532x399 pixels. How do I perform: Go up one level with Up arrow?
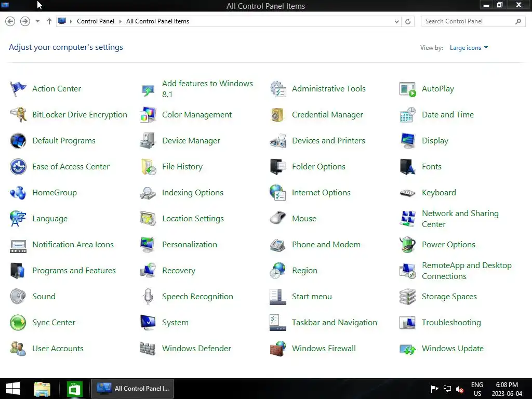click(49, 21)
